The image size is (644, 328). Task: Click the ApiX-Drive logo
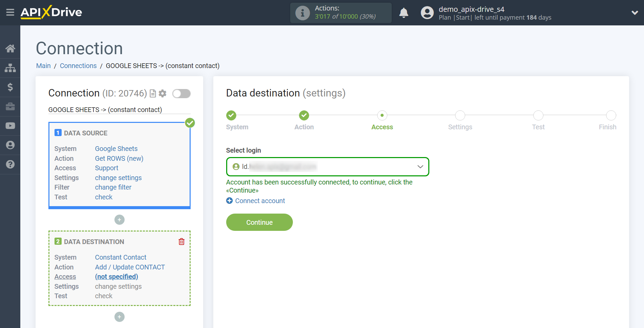pos(51,12)
